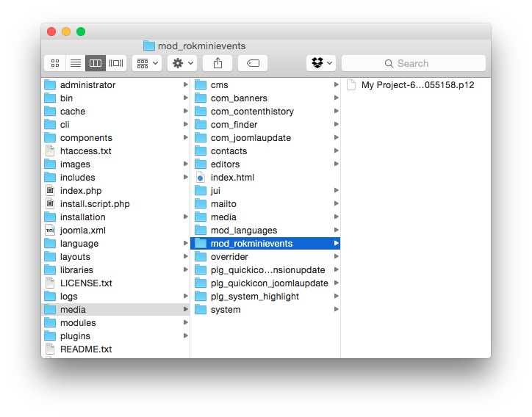This screenshot has width=532, height=417.
Task: Click the yellow minimize window button
Action: tap(66, 32)
